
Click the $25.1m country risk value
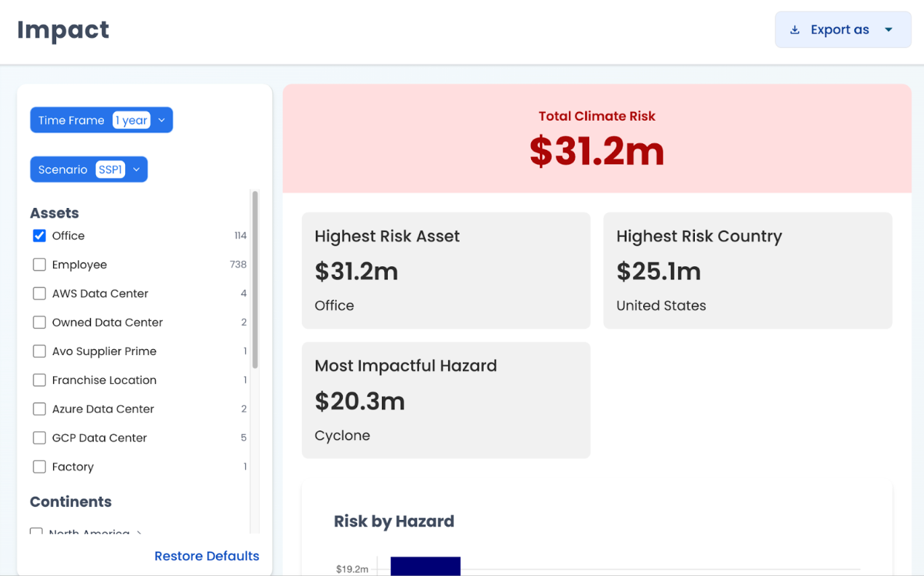(x=658, y=271)
